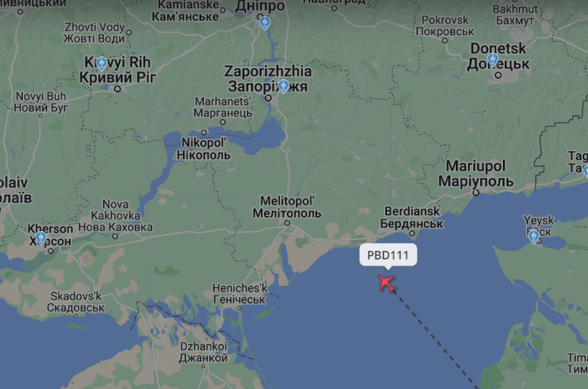Select the red PBD111 aircraft icon

(387, 283)
